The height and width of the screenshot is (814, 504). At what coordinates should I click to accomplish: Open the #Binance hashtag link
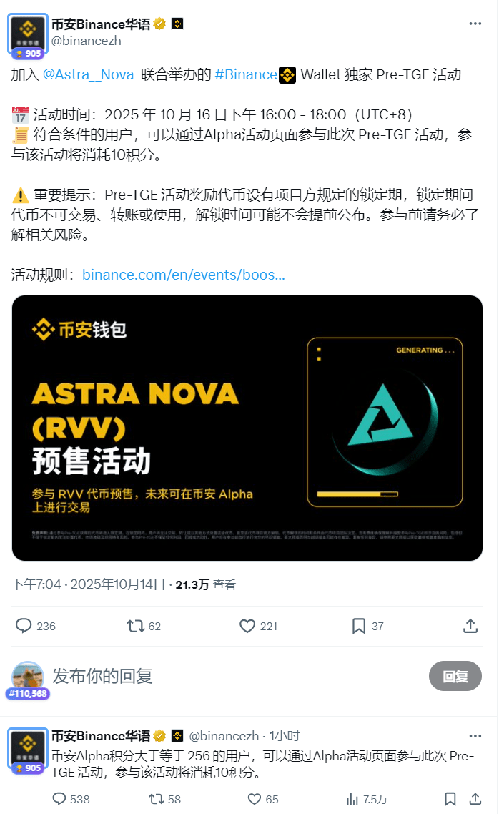click(x=245, y=75)
